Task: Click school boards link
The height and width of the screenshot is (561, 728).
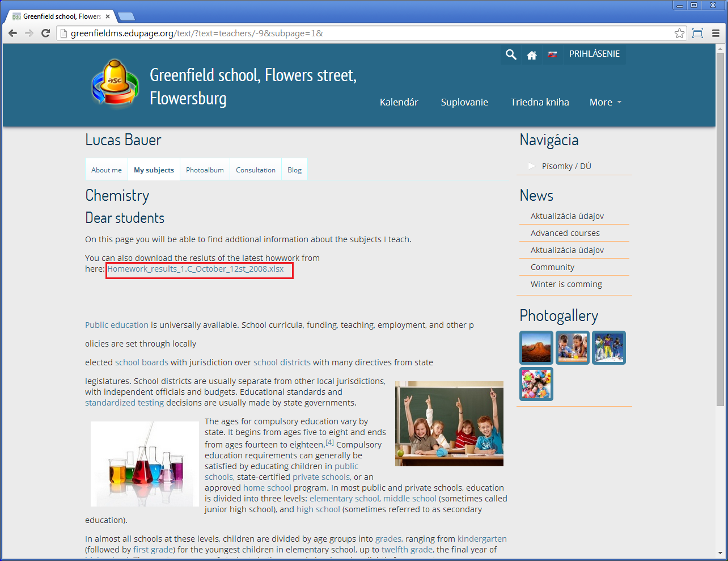Action: (142, 362)
